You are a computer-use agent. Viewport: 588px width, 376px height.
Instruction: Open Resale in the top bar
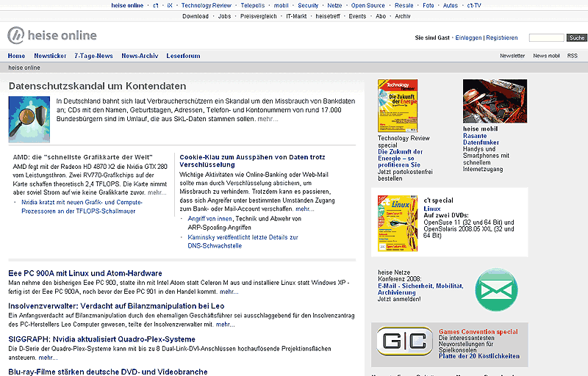coord(404,6)
